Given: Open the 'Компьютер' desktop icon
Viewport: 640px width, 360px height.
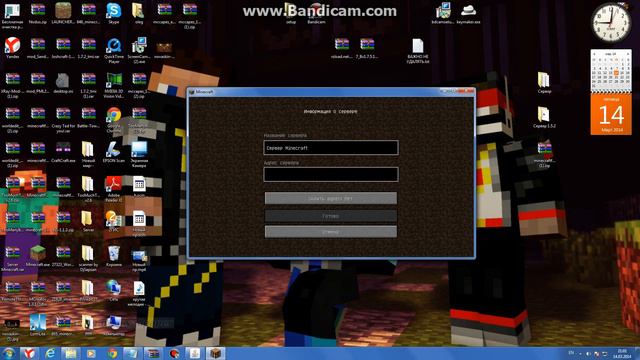Looking at the screenshot, I should click(114, 325).
